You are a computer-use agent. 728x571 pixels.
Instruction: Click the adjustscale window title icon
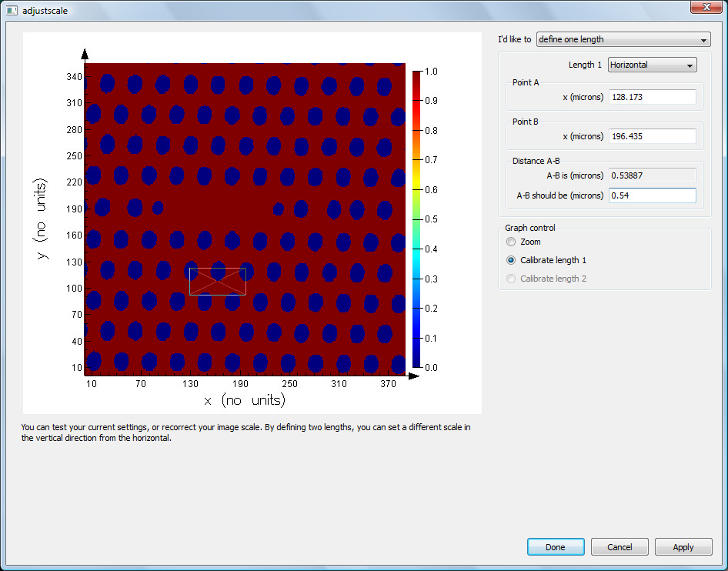pyautogui.click(x=11, y=10)
